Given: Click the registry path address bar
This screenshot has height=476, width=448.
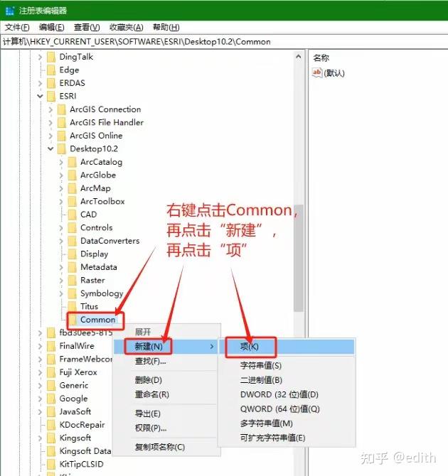Looking at the screenshot, I should pyautogui.click(x=224, y=42).
